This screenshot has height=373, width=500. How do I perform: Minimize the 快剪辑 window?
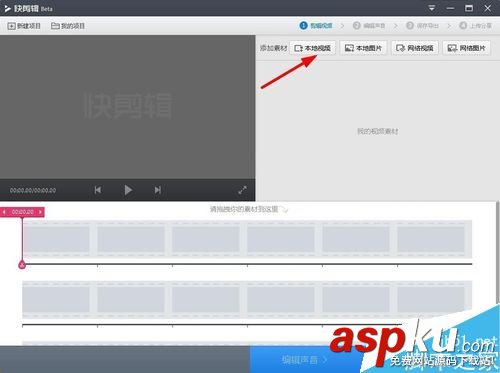[x=450, y=8]
